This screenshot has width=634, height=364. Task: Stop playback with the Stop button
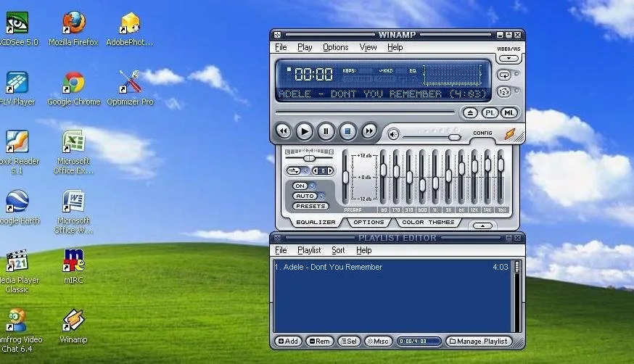click(x=347, y=131)
